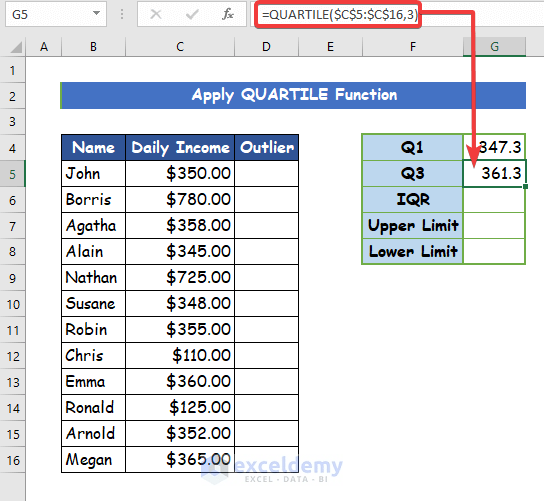Click the 'Apply QUARTILE Function' title cell

tap(294, 95)
